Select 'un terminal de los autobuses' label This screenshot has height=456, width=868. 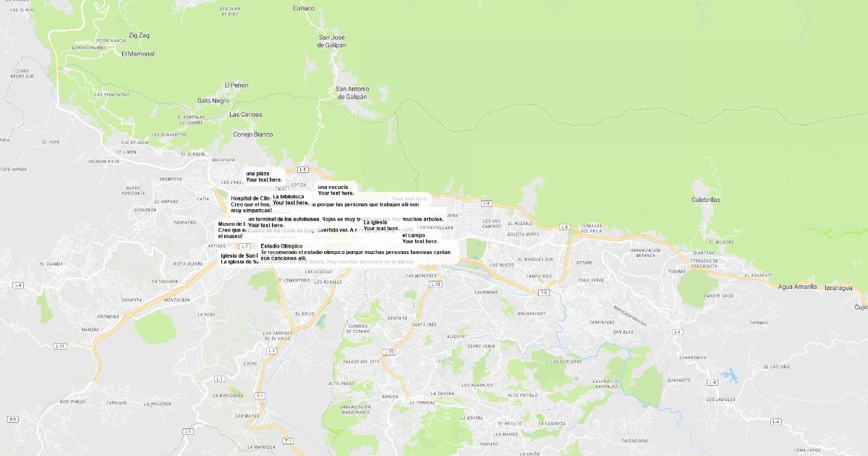pyautogui.click(x=284, y=219)
